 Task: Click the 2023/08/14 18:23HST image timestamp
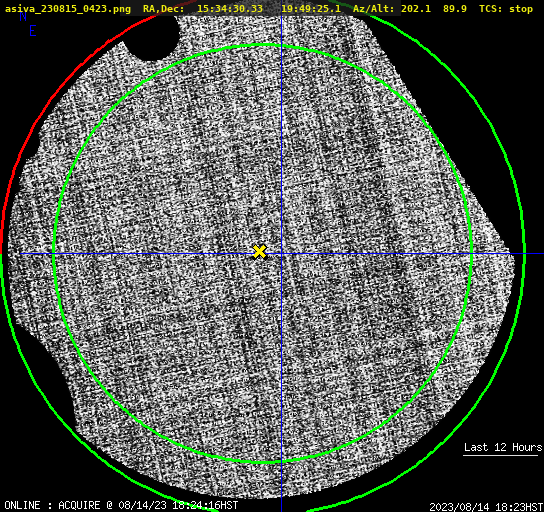486,507
